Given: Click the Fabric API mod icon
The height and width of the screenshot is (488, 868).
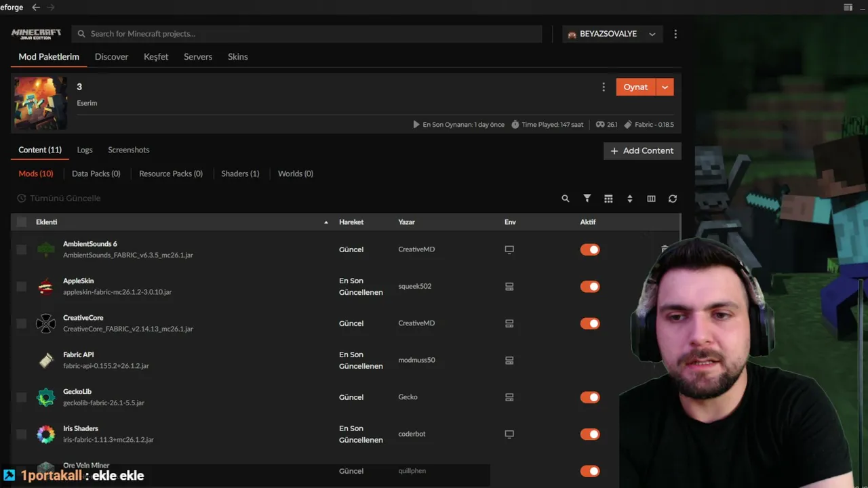Looking at the screenshot, I should click(45, 360).
